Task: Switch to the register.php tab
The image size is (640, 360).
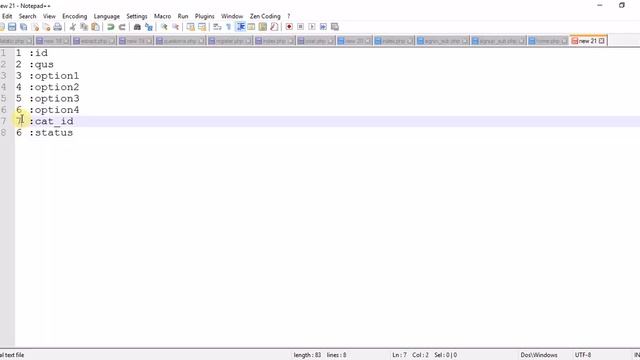Action: (230, 41)
